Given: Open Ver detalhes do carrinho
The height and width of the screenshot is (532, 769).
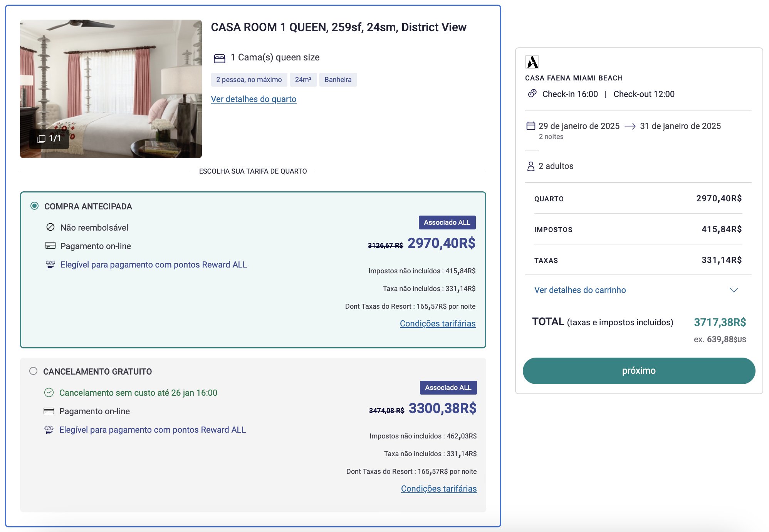Looking at the screenshot, I should point(580,290).
